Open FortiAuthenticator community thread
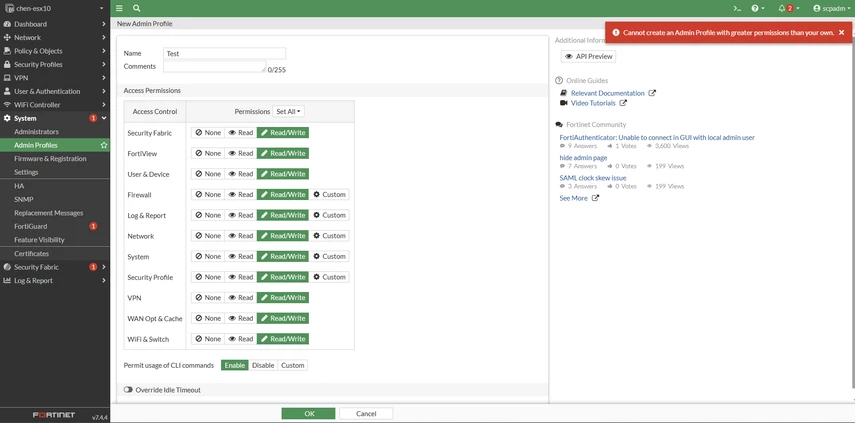 click(657, 137)
